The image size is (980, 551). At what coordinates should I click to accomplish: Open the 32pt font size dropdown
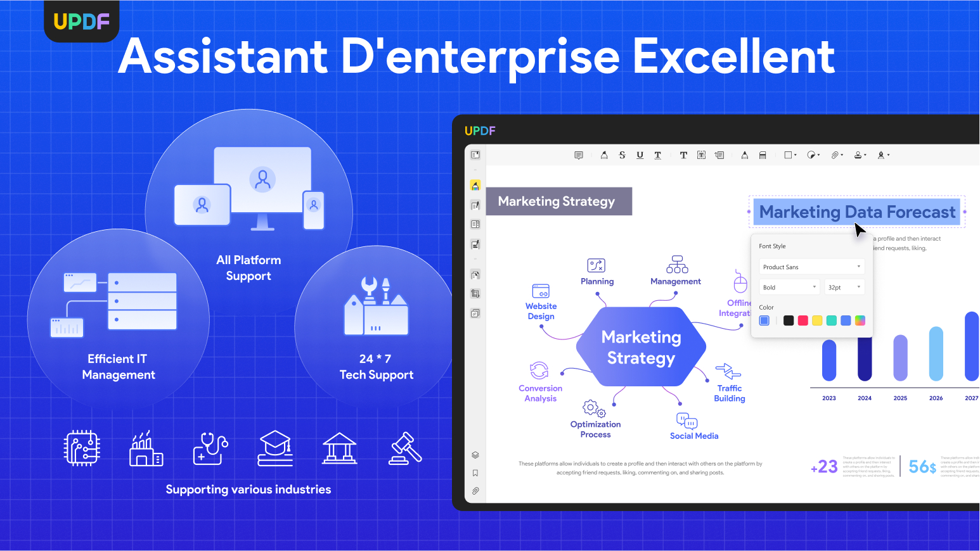[845, 287]
